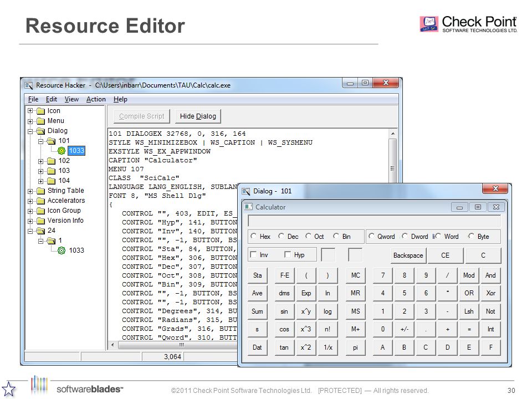Screen dimensions: 532x399
Task: Click the CE button in Calculator
Action: [x=445, y=255]
